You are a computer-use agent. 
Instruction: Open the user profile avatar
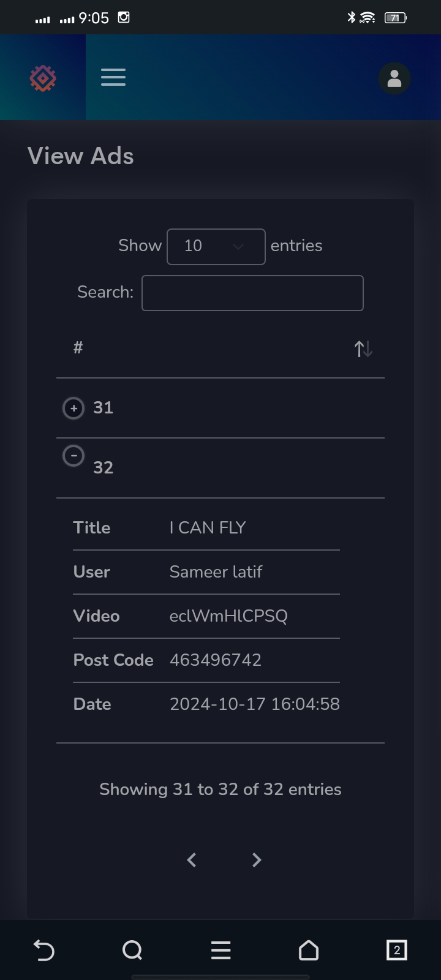394,78
